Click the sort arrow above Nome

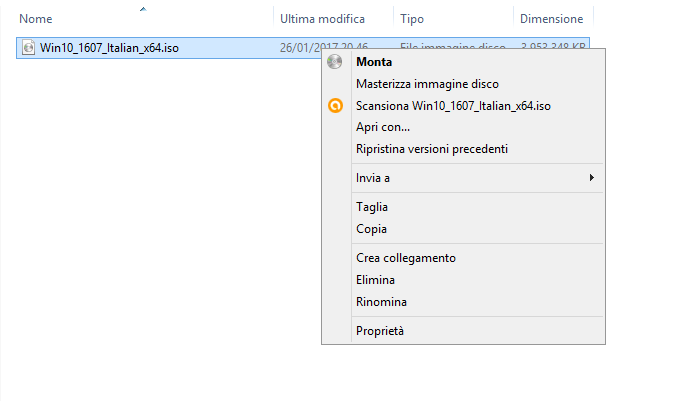coord(143,9)
